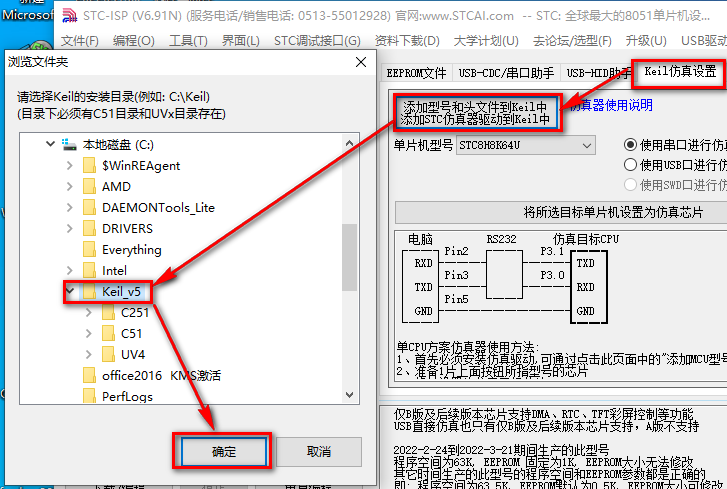Select the C51 folder name
The image size is (727, 489).
[x=132, y=334]
